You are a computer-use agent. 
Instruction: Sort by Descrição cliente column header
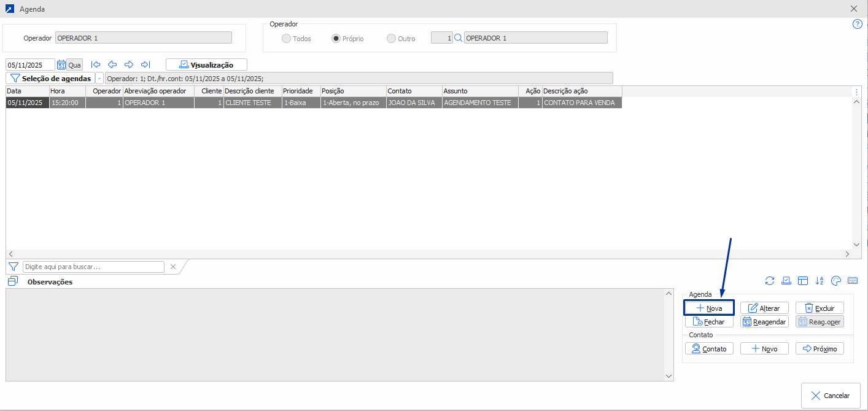pos(253,91)
